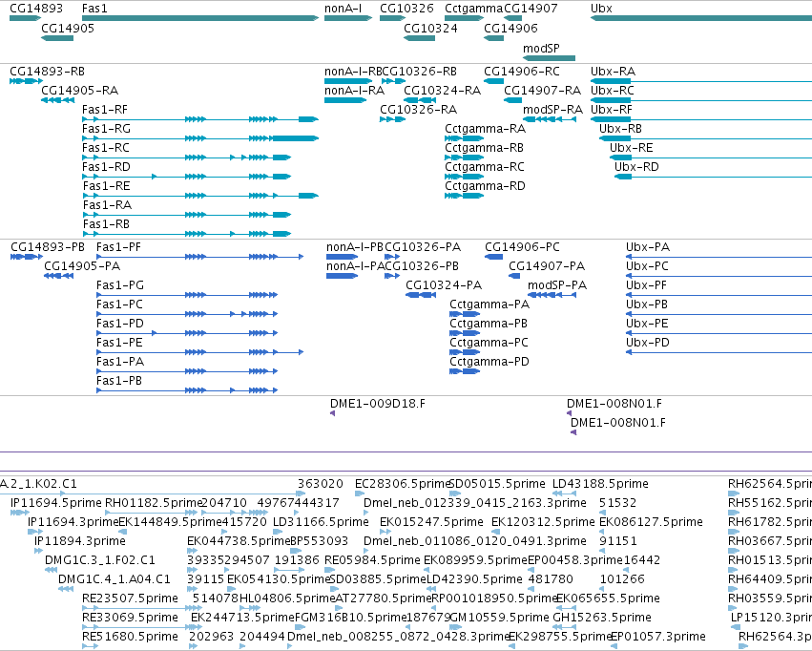Select the CG14905-RA transcript label
The image size is (812, 651).
coord(80,90)
